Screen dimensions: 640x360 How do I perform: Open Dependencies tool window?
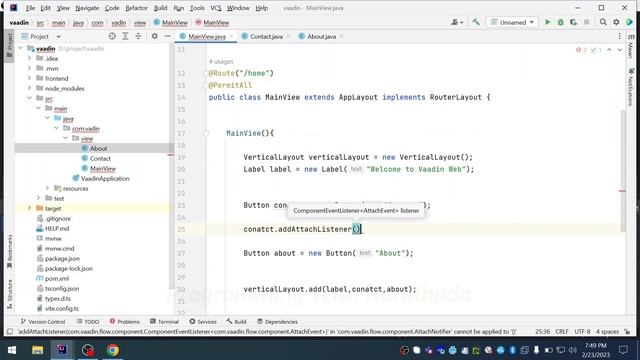pos(277,322)
